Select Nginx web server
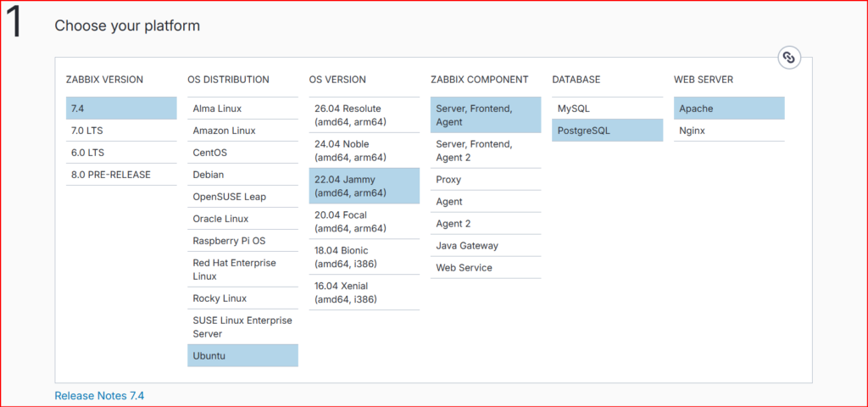The height and width of the screenshot is (407, 868). [x=729, y=131]
